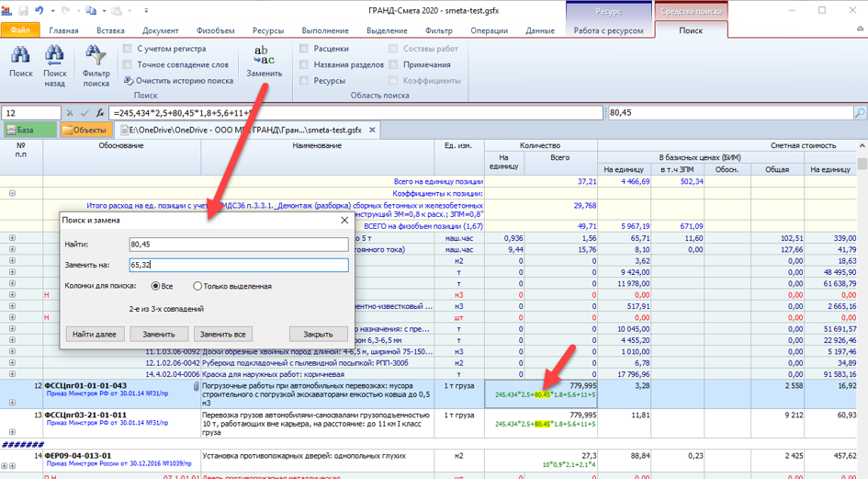Viewport: 868px width, 479px height.
Task: Click the Найти input field
Action: [x=239, y=244]
